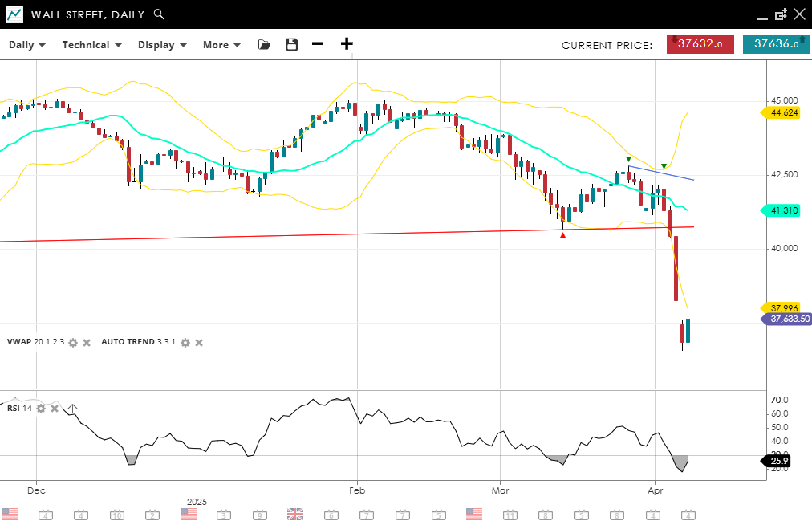
Task: Remove the VWAP indicator with its X
Action: 87,343
